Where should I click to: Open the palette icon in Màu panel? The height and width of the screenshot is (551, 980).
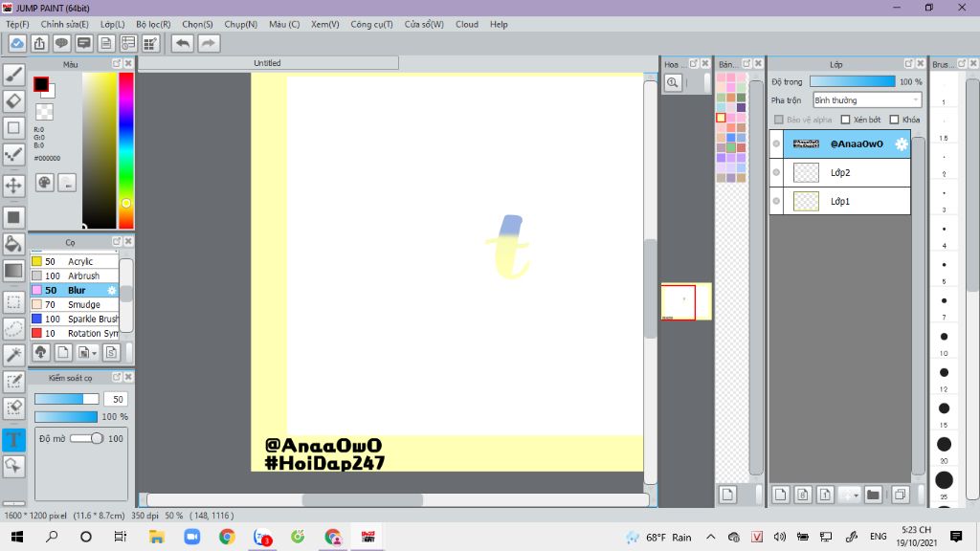click(44, 183)
